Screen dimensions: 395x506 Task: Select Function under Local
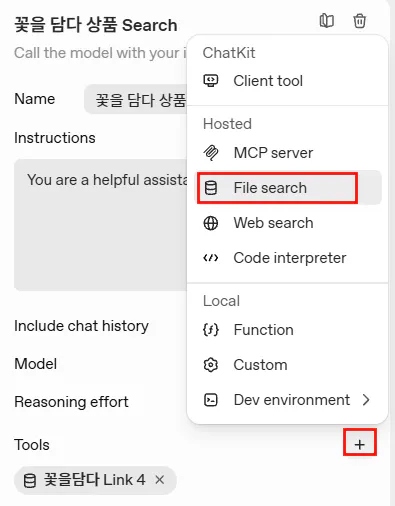(287, 330)
